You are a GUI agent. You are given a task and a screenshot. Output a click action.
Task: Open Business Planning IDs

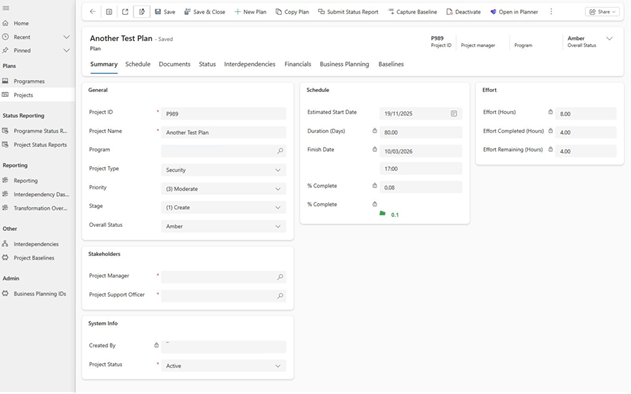tap(34, 294)
